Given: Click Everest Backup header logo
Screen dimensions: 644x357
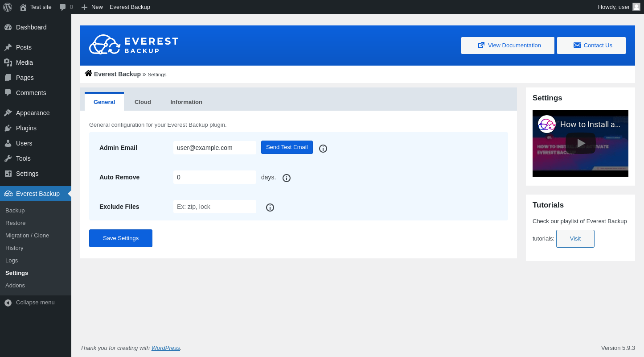Looking at the screenshot, I should click(134, 45).
